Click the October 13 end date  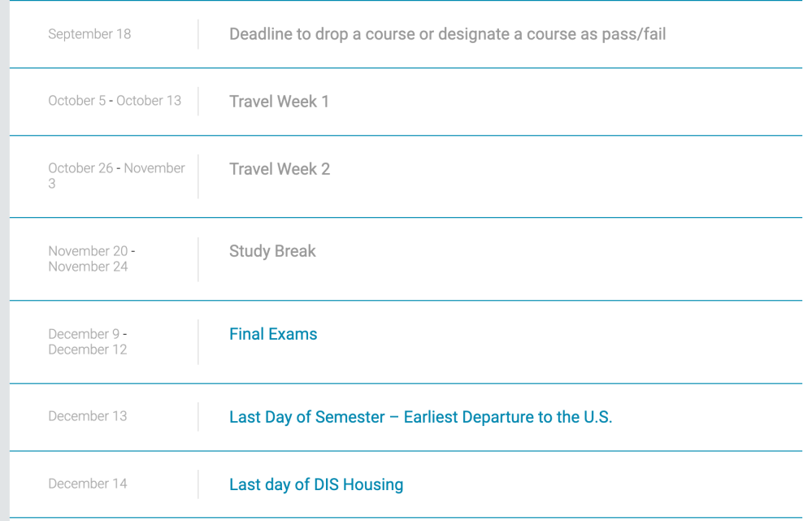pyautogui.click(x=149, y=101)
